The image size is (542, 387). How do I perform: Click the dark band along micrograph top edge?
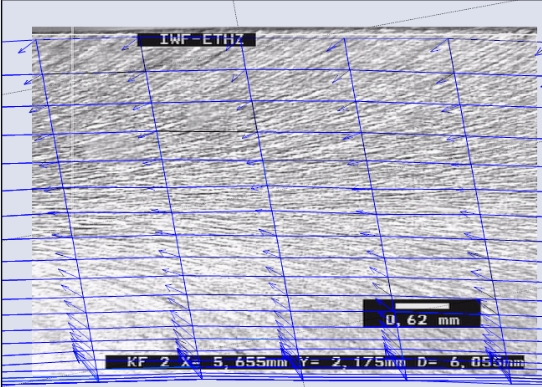pyautogui.click(x=284, y=30)
